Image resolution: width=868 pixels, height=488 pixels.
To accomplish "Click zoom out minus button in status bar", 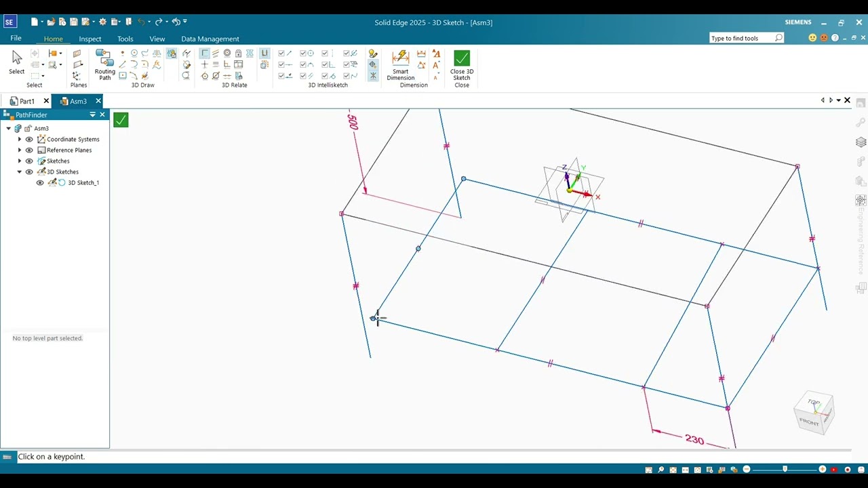I will (x=747, y=469).
